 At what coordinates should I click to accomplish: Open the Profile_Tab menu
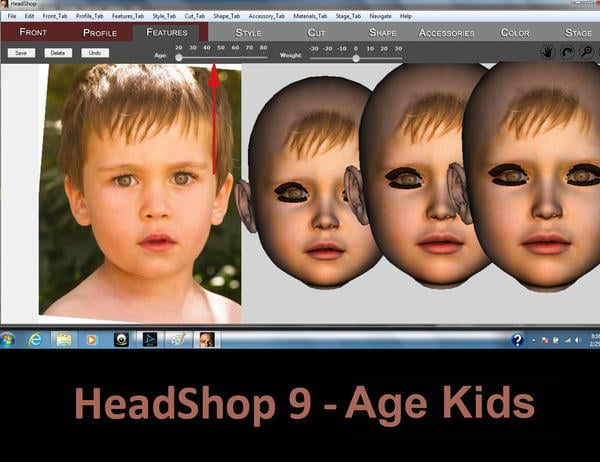pos(90,16)
